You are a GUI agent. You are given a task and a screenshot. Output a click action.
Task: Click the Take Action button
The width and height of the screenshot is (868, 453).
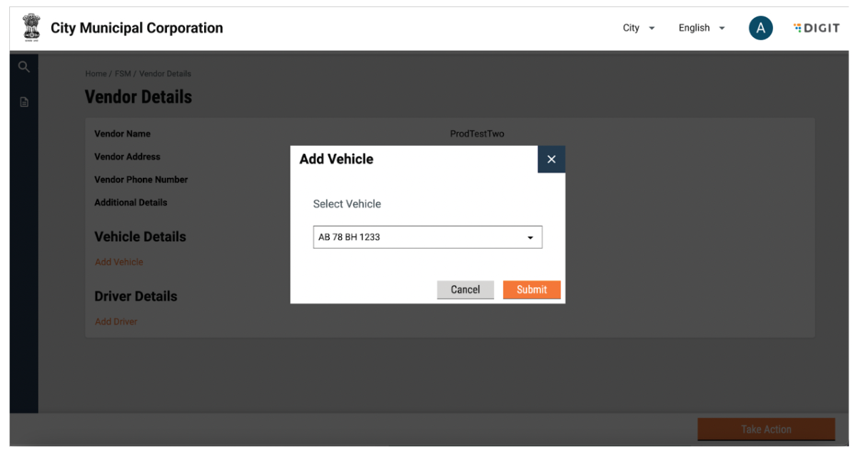pyautogui.click(x=766, y=429)
